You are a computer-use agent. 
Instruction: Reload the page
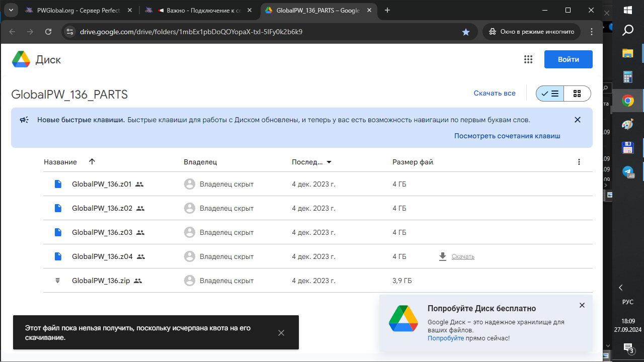pyautogui.click(x=48, y=32)
